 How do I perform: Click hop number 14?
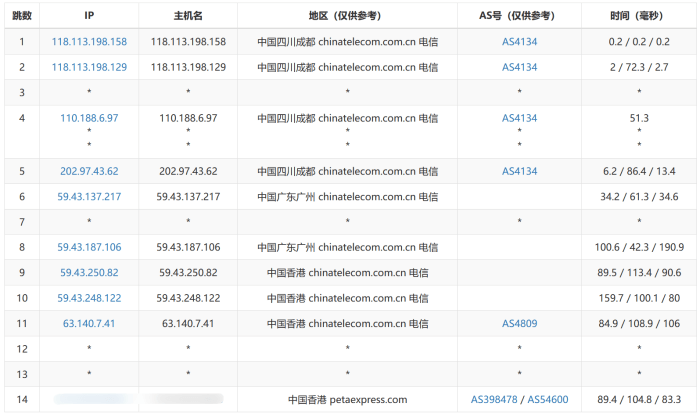coord(22,400)
